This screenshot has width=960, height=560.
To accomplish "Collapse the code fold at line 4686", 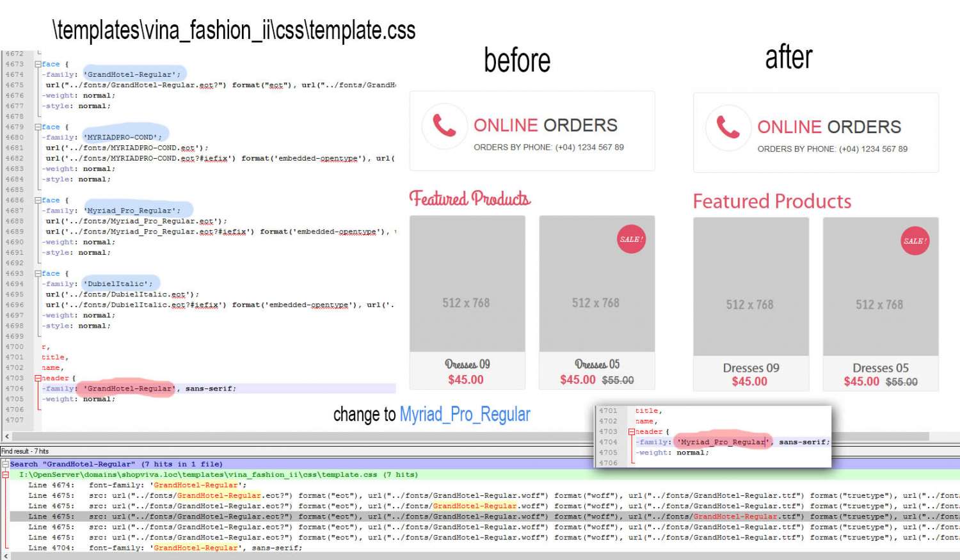I will (38, 200).
